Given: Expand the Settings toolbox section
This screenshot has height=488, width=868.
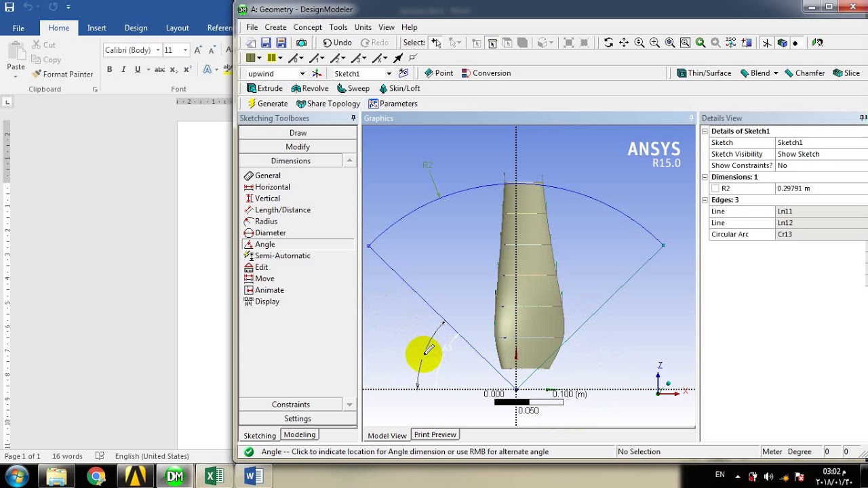Looking at the screenshot, I should tap(298, 419).
